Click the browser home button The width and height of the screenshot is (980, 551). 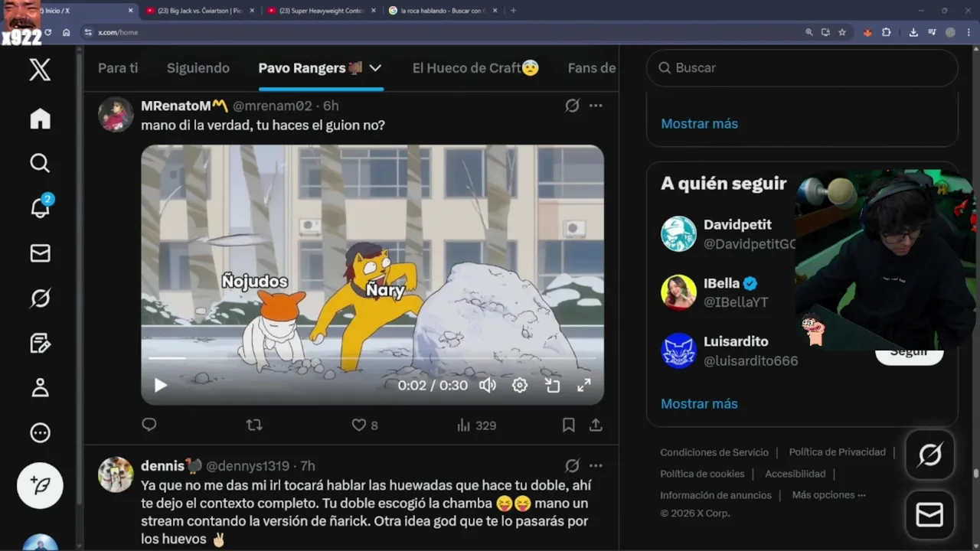(67, 32)
